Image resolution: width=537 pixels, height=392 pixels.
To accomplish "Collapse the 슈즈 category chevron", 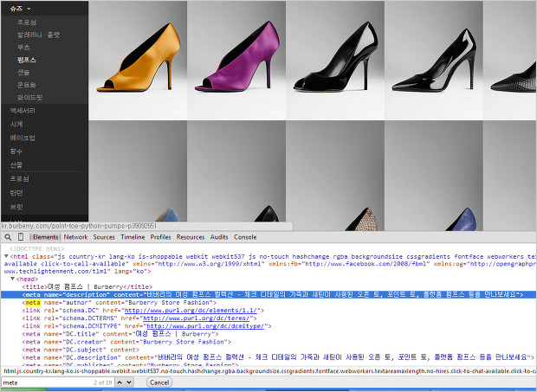I will pos(30,7).
